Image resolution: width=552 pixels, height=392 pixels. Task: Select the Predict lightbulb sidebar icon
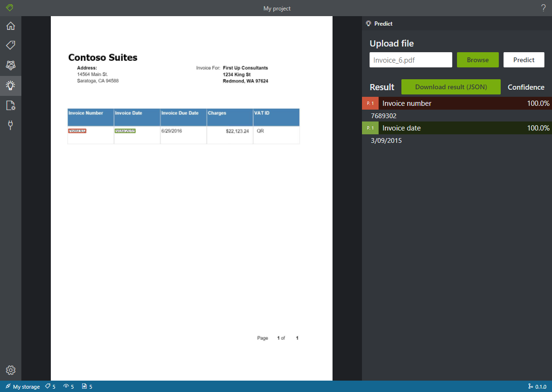click(x=10, y=85)
